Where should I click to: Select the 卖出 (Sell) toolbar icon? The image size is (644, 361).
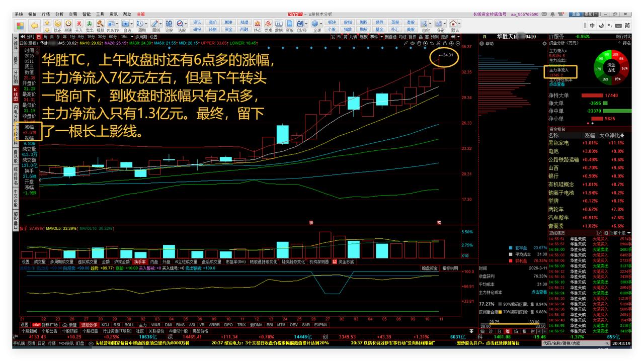point(90,23)
